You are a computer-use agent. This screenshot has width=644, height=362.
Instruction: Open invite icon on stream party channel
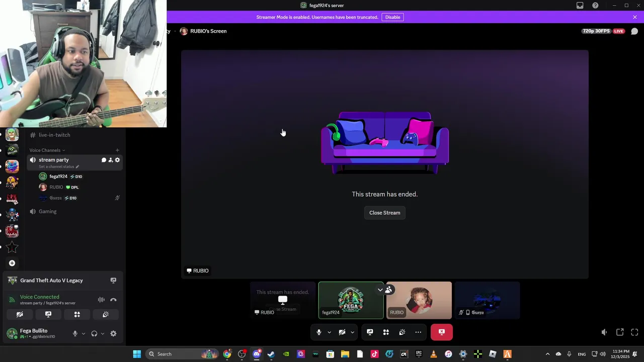(x=110, y=160)
